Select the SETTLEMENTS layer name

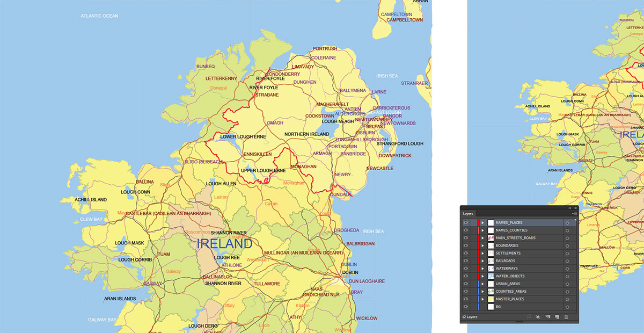coord(508,254)
